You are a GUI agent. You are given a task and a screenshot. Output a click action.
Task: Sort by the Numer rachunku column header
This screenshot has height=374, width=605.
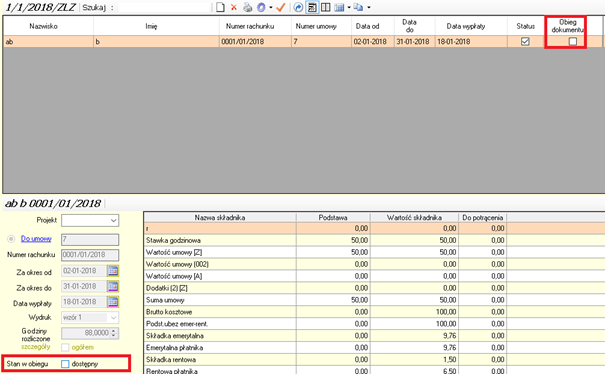click(255, 26)
